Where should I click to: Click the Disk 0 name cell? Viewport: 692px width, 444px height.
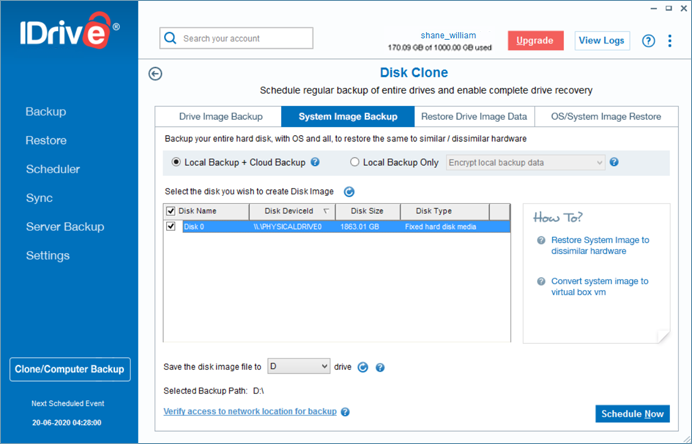click(x=194, y=227)
